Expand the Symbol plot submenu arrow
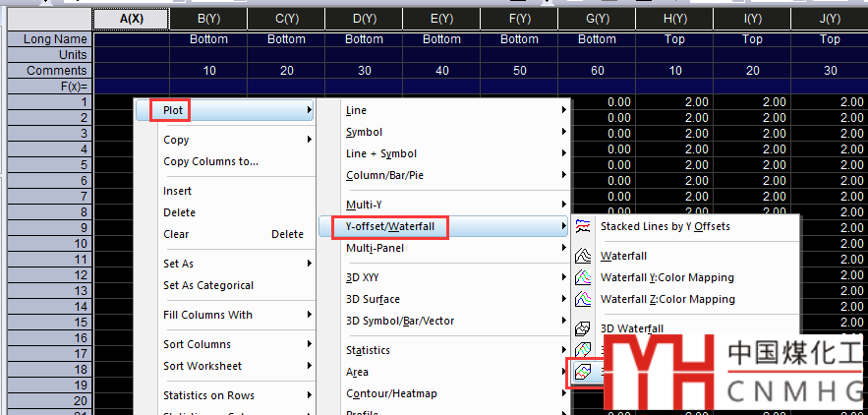868x415 pixels. click(x=564, y=132)
